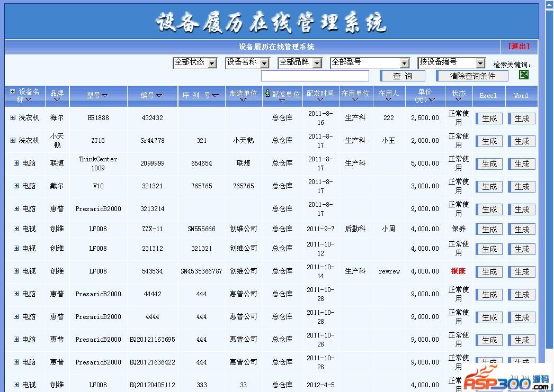Screen dimensions: 554x392
Task: Click the red 报废 status text
Action: coord(458,271)
